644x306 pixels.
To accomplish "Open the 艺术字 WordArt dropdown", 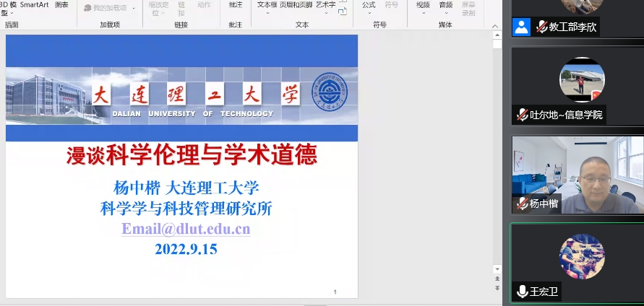I will click(326, 8).
